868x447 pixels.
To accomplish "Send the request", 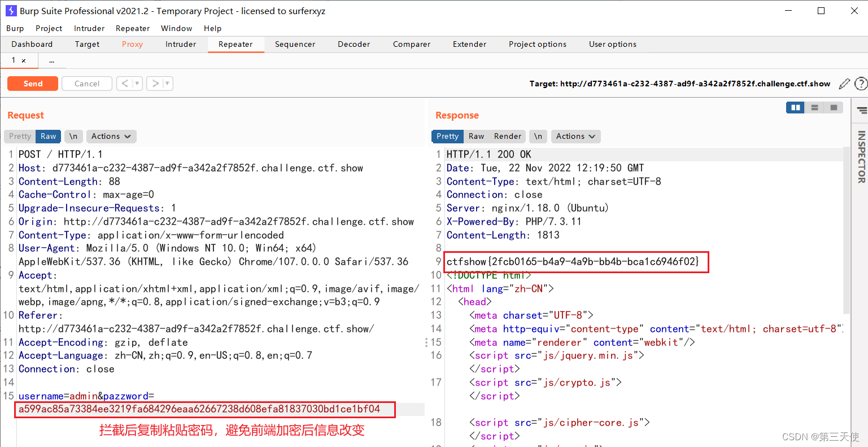I will click(33, 84).
